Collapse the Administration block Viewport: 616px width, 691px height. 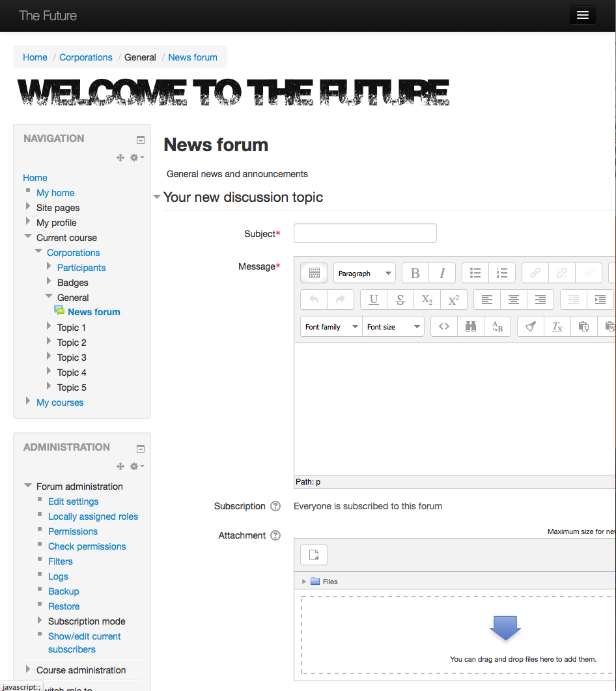(141, 449)
